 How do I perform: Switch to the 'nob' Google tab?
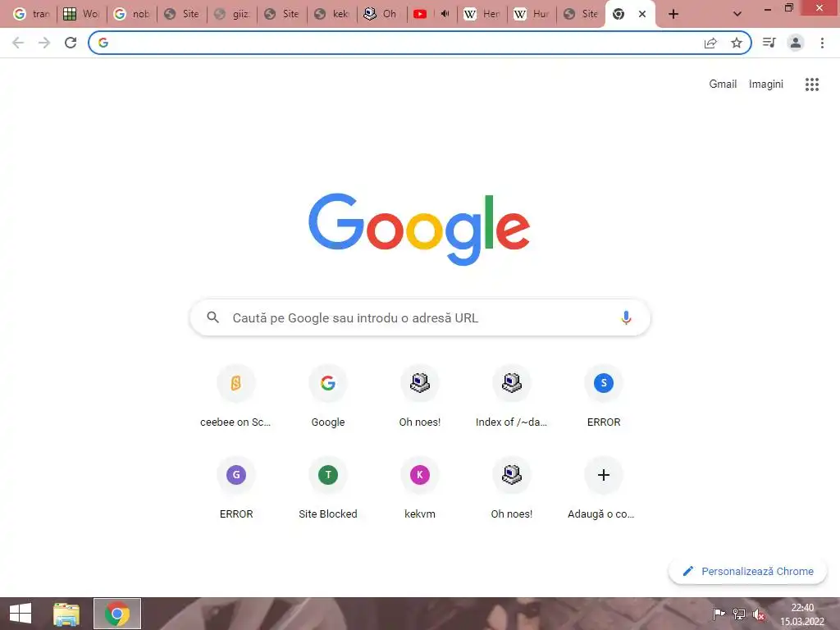(x=131, y=14)
